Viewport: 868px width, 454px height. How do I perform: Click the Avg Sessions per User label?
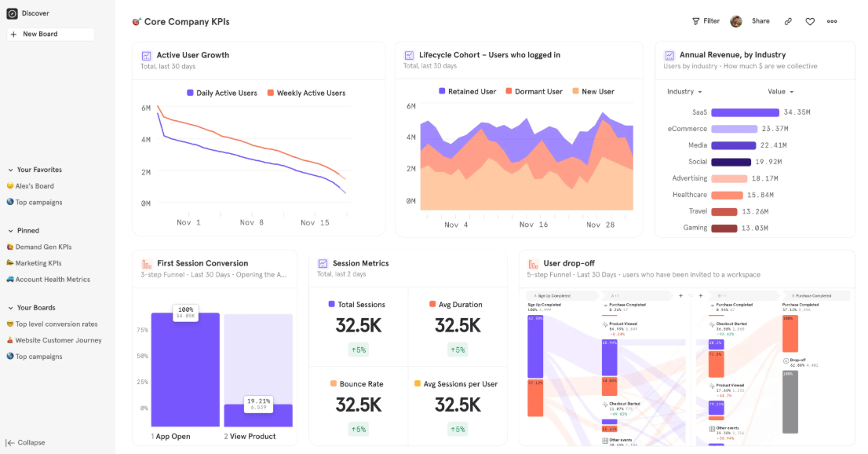tap(460, 383)
